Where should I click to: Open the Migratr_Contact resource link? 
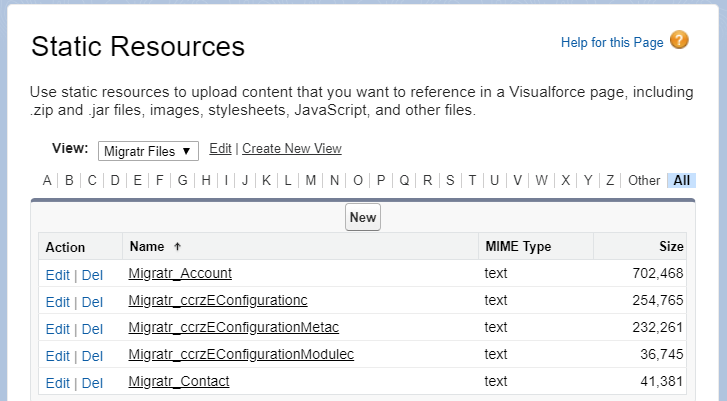179,381
